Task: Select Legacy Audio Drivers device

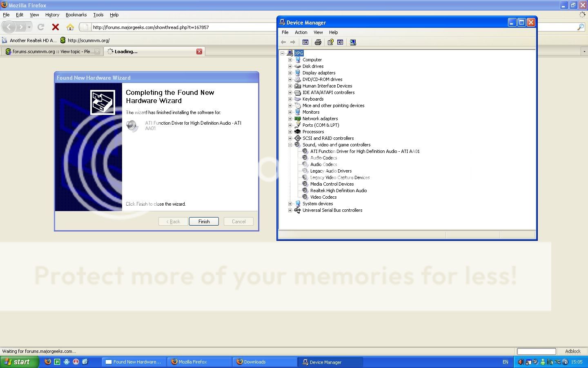Action: point(331,171)
